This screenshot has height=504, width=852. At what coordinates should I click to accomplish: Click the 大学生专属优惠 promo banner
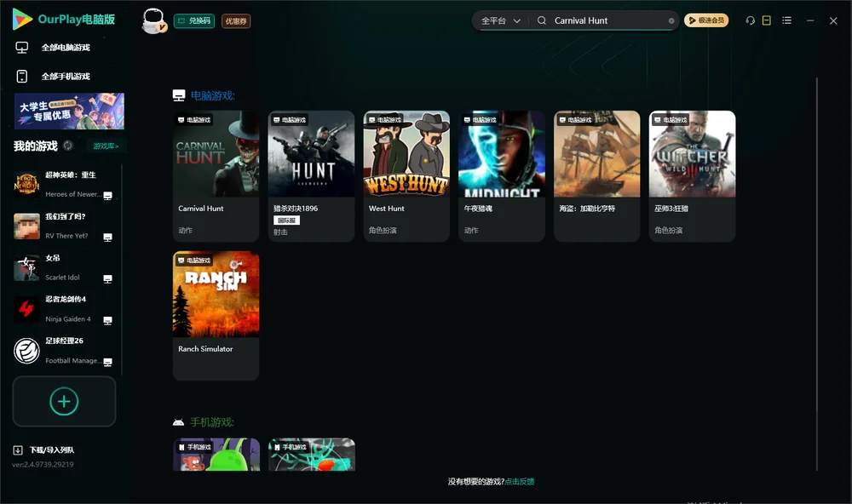pyautogui.click(x=70, y=112)
